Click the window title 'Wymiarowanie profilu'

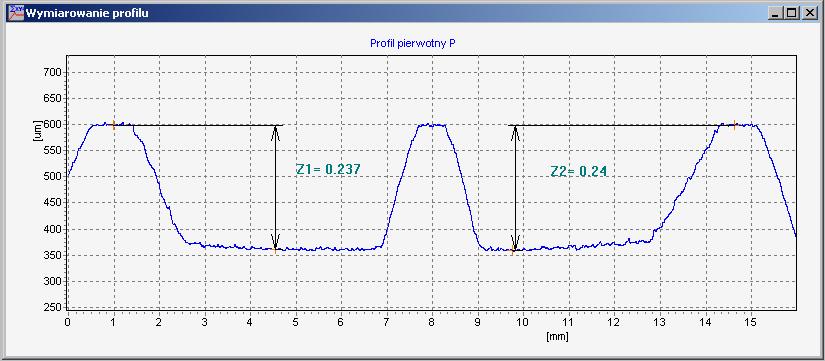(87, 13)
